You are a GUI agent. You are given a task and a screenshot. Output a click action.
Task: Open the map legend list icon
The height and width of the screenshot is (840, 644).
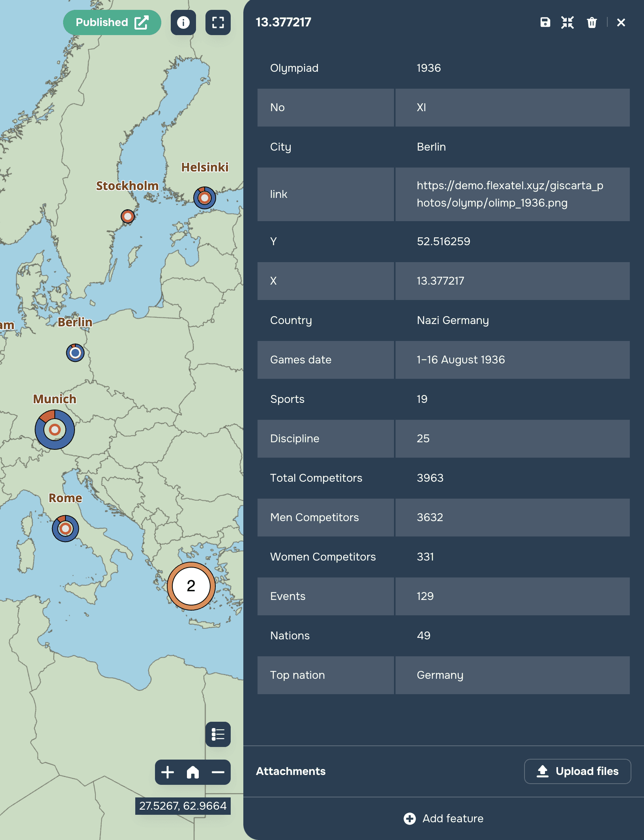pos(218,734)
